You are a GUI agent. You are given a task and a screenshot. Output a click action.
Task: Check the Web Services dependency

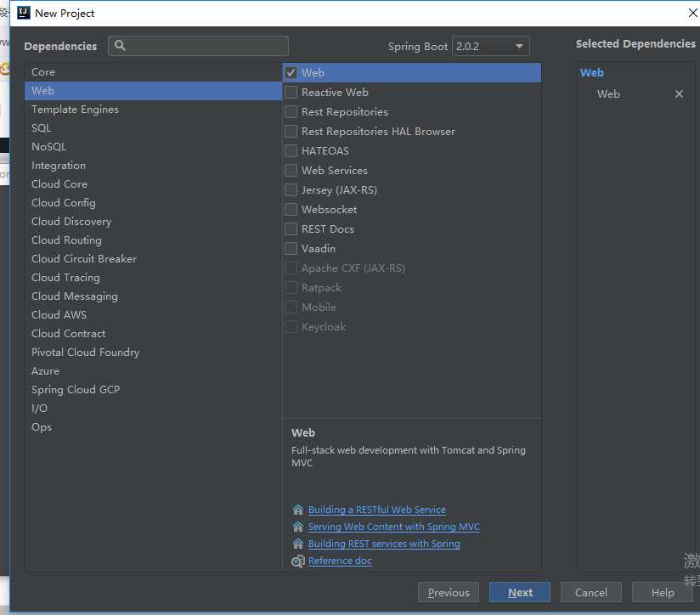pyautogui.click(x=291, y=171)
